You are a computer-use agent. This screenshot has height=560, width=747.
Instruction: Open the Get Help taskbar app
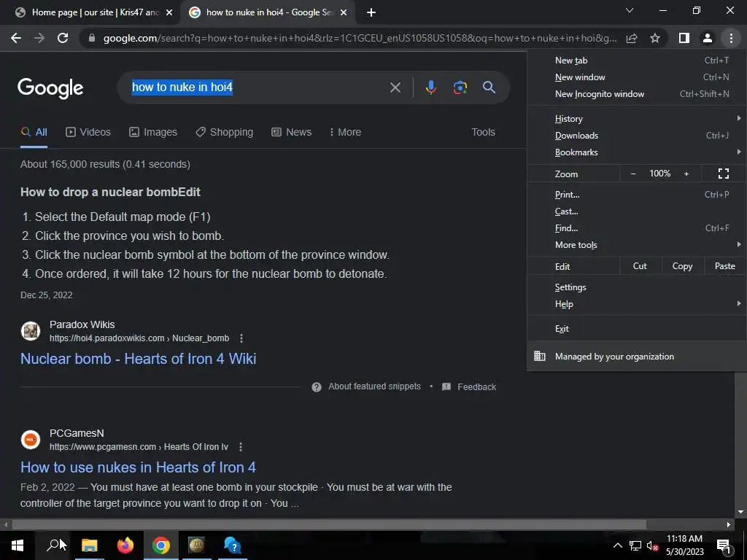coord(233,545)
